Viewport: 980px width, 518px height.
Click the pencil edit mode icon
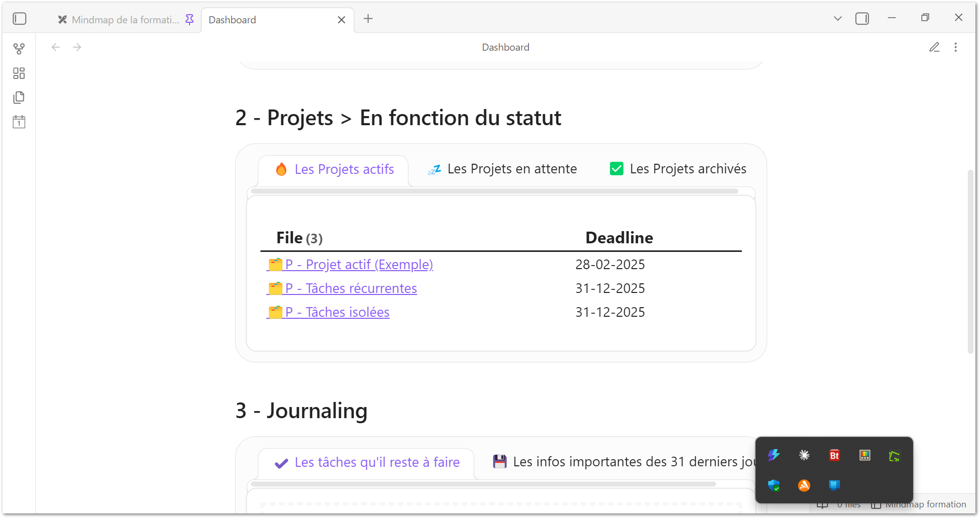934,47
